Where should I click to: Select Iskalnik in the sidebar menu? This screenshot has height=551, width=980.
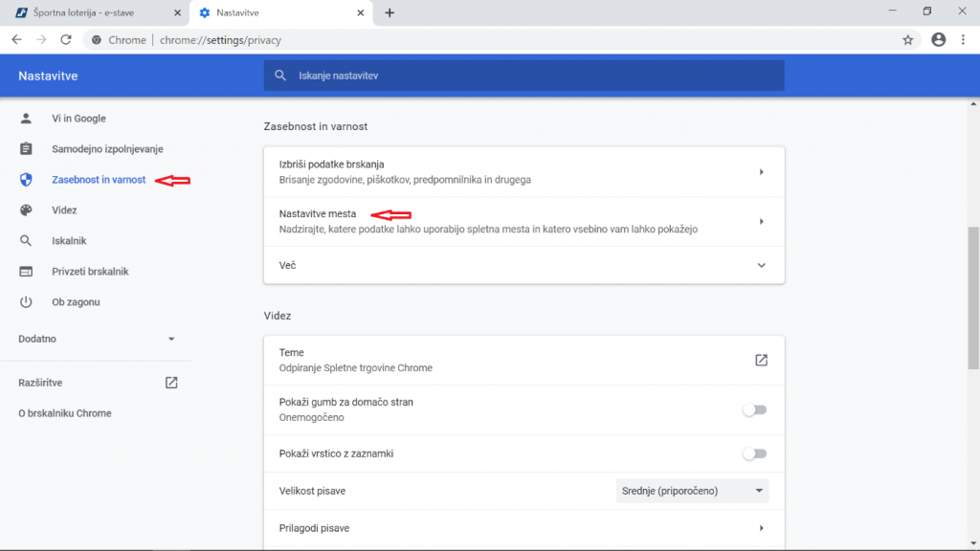69,241
